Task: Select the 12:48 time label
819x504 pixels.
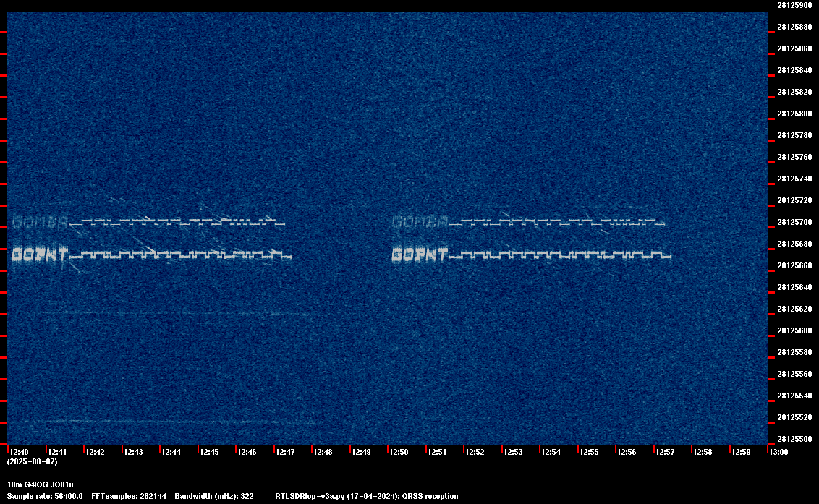Action: 323,452
